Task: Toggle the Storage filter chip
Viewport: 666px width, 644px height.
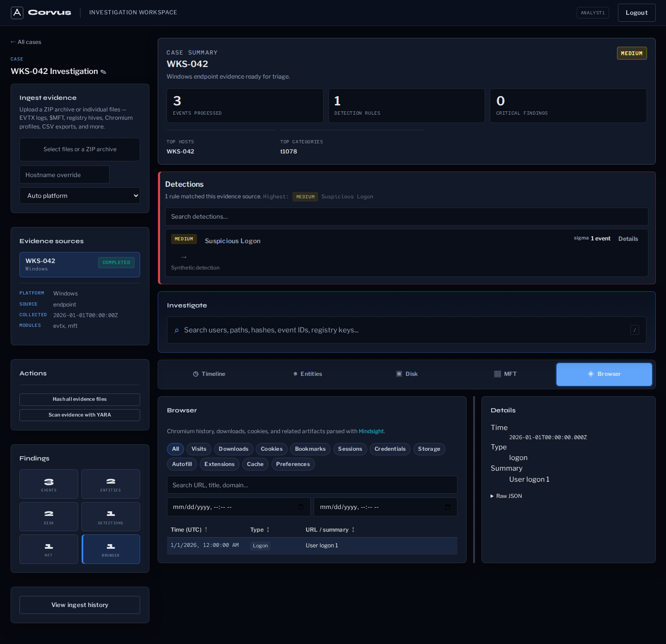Action: point(429,449)
